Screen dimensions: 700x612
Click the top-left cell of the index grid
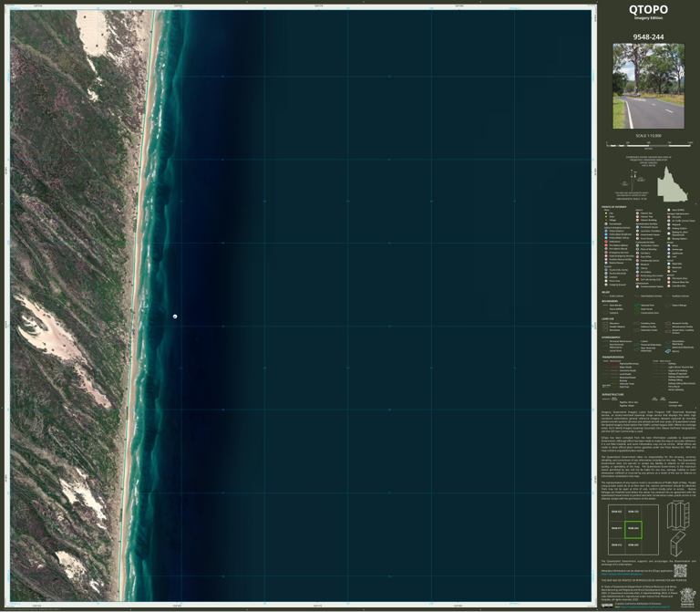[616, 512]
